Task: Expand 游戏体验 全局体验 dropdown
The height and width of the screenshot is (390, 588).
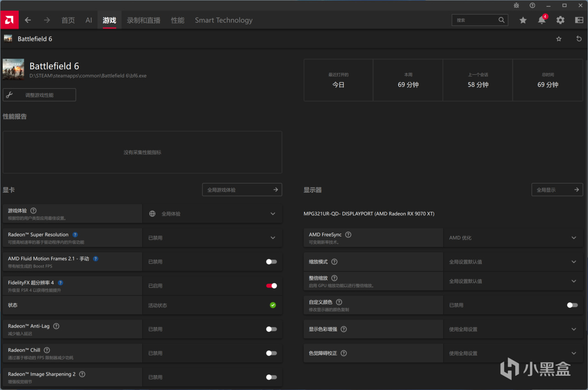Action: 212,214
